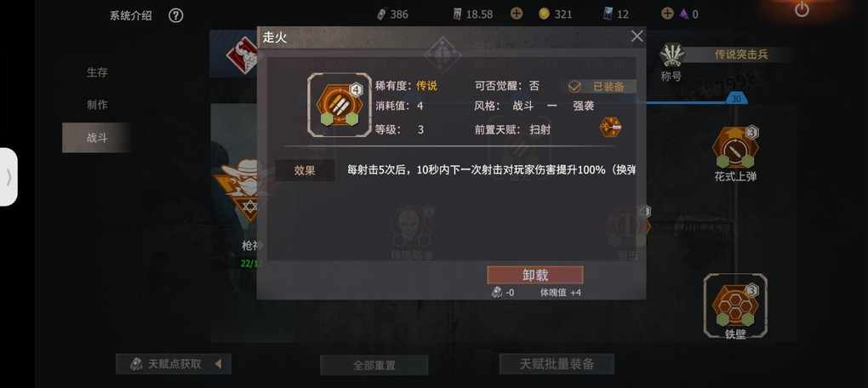Click level 30 marker on progress bar
The image size is (868, 388).
click(736, 99)
